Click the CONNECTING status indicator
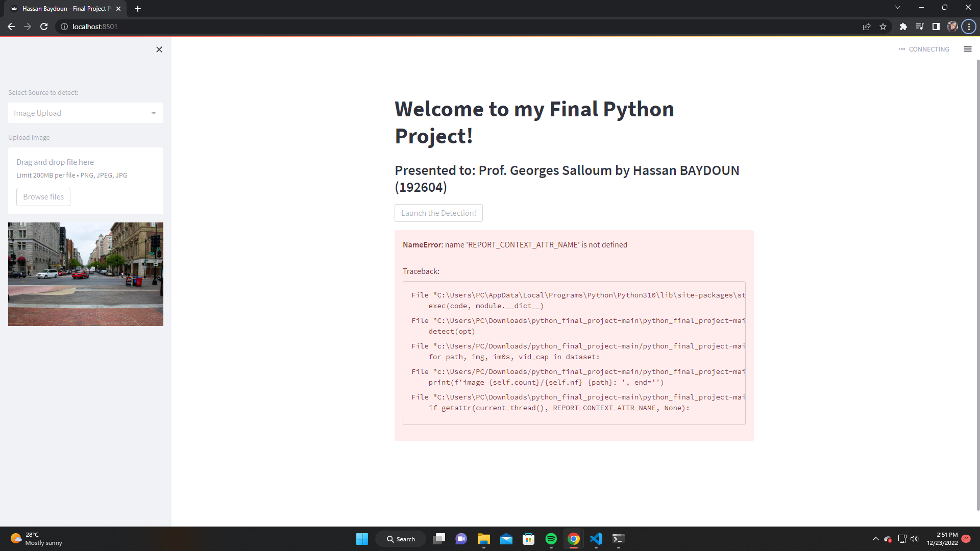The width and height of the screenshot is (980, 551). point(924,49)
